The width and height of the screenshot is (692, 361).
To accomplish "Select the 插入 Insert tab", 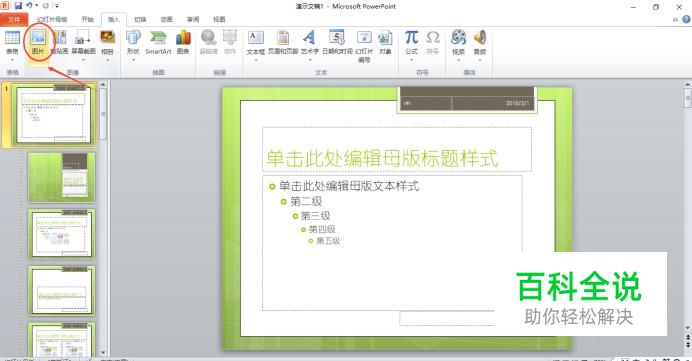I will tap(113, 19).
